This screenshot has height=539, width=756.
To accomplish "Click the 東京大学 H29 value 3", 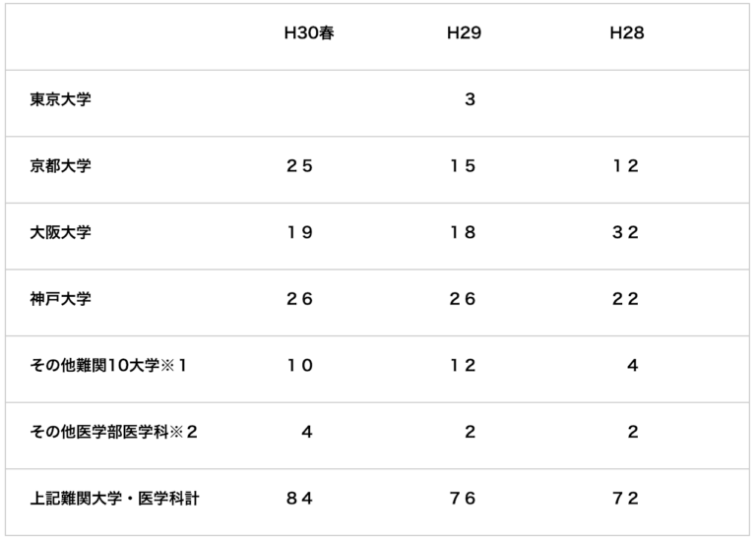I will (471, 99).
